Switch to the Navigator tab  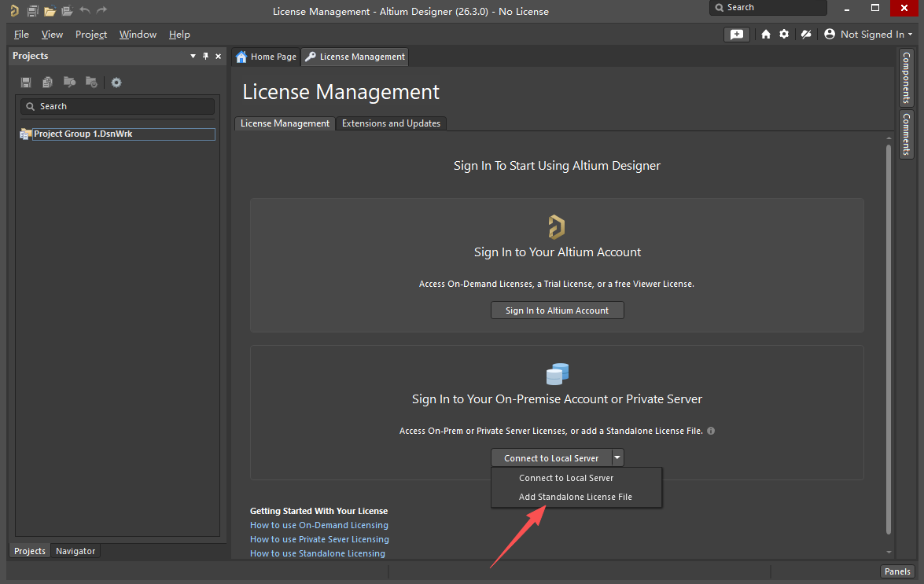coord(75,551)
